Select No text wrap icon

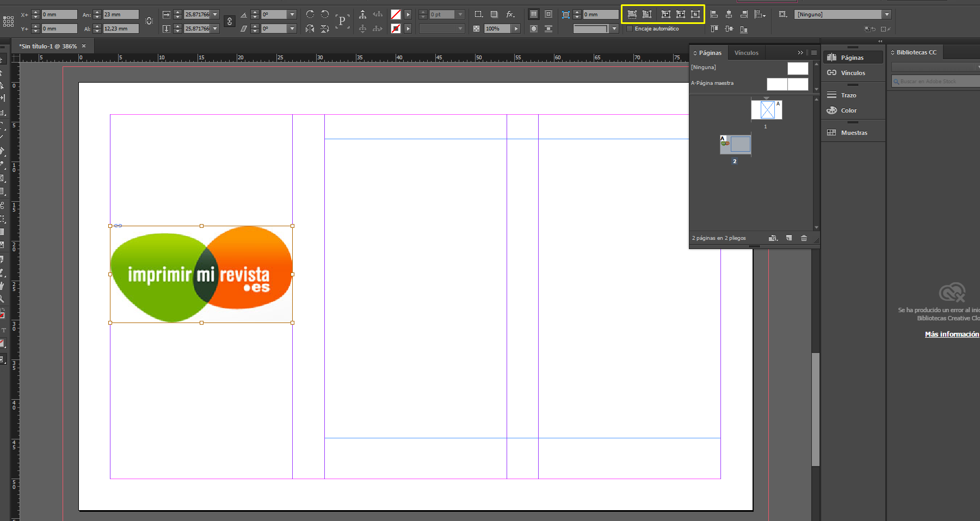[534, 14]
